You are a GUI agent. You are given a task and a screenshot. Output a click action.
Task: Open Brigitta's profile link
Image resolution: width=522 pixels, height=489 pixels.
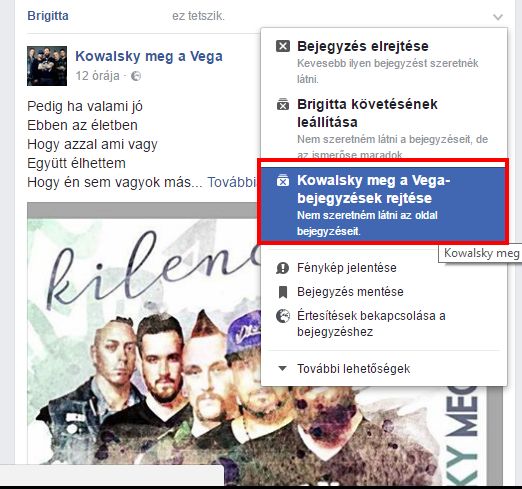[48, 16]
